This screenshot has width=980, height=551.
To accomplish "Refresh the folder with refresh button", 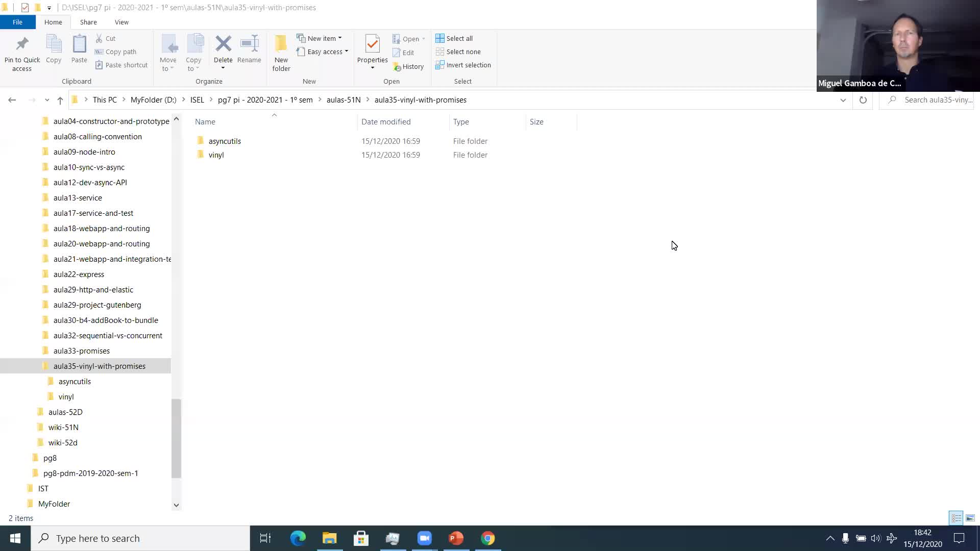I will pos(863,100).
